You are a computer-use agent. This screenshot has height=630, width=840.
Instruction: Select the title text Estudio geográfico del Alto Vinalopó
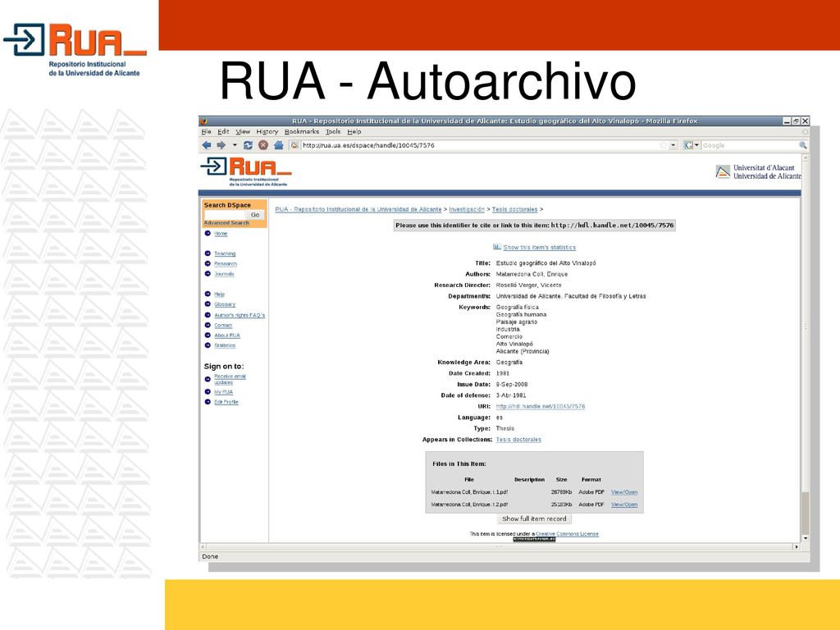tap(546, 263)
